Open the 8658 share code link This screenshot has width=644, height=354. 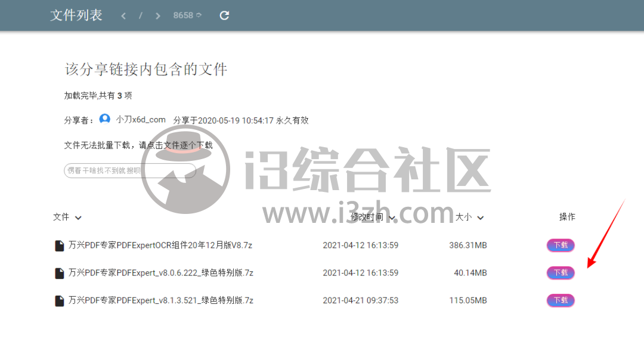[187, 15]
